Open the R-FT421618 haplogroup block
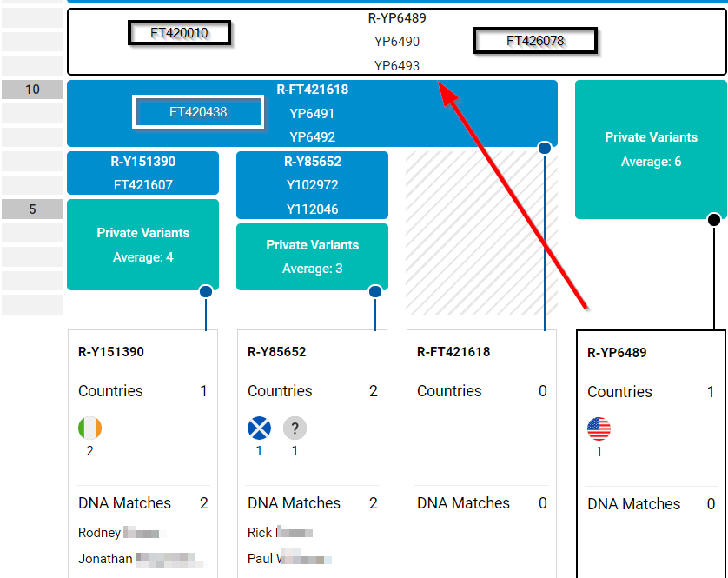This screenshot has height=578, width=728. (x=312, y=90)
